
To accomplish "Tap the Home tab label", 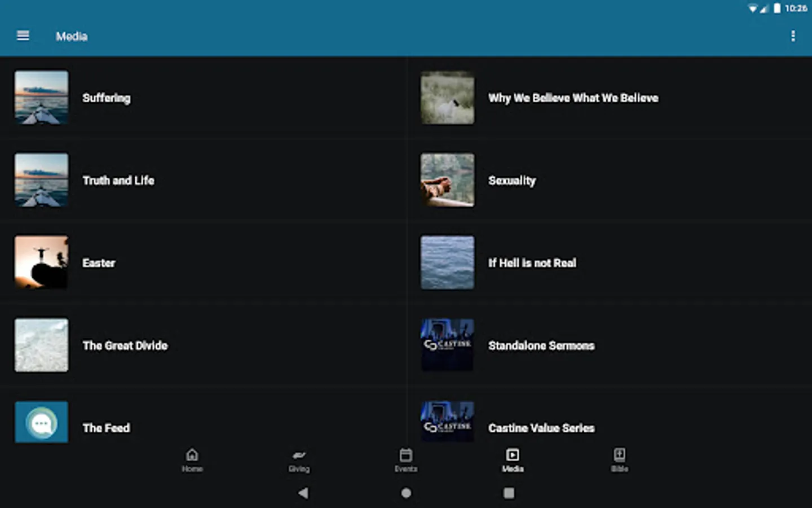I will point(192,469).
